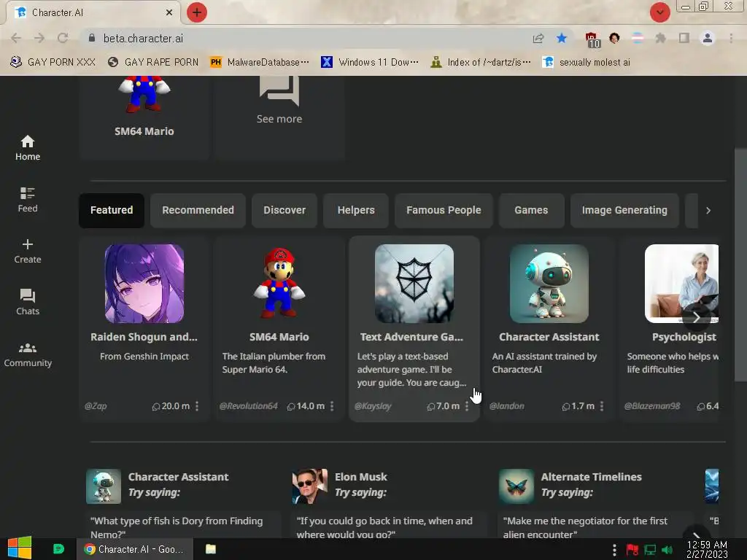
Task: Open Text Adventure Game card image
Action: (x=414, y=284)
